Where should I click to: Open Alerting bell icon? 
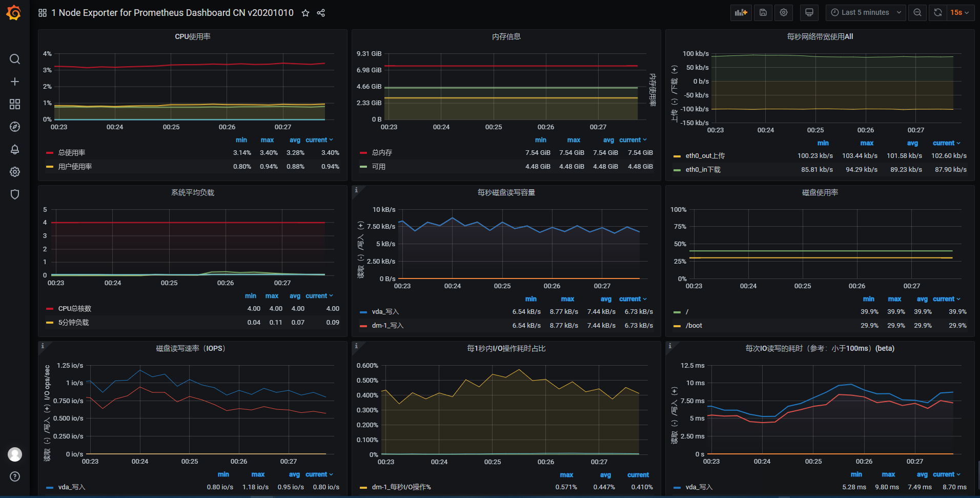click(x=15, y=149)
